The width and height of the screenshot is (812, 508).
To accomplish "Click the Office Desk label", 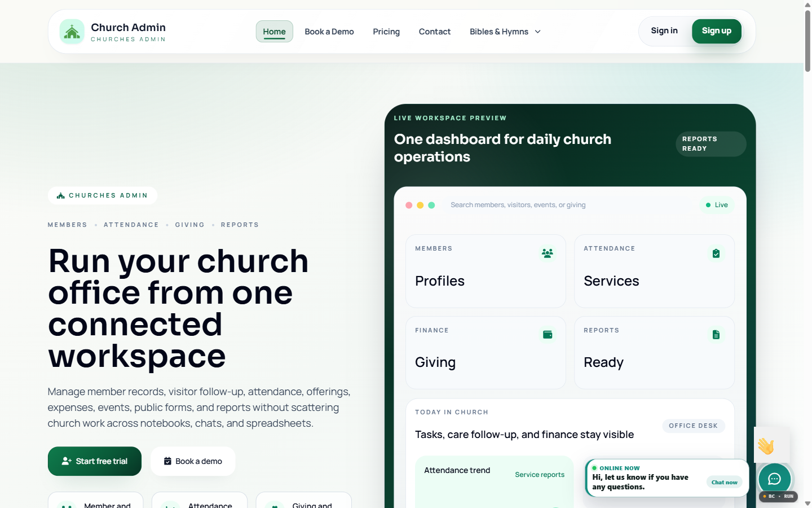I will click(x=693, y=426).
